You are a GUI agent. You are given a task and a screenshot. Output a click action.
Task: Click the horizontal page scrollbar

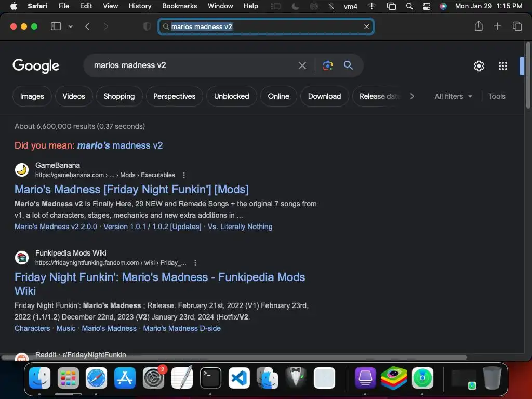pyautogui.click(x=234, y=357)
